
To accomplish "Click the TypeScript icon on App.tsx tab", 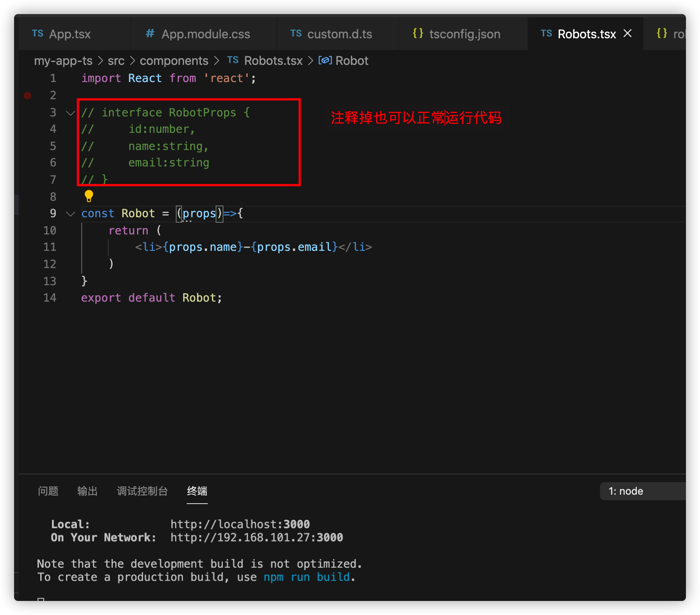I will tap(37, 34).
